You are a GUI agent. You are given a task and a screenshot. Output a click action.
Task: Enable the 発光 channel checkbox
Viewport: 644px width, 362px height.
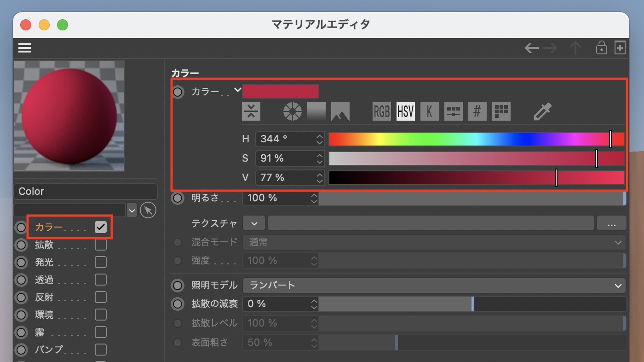[101, 262]
